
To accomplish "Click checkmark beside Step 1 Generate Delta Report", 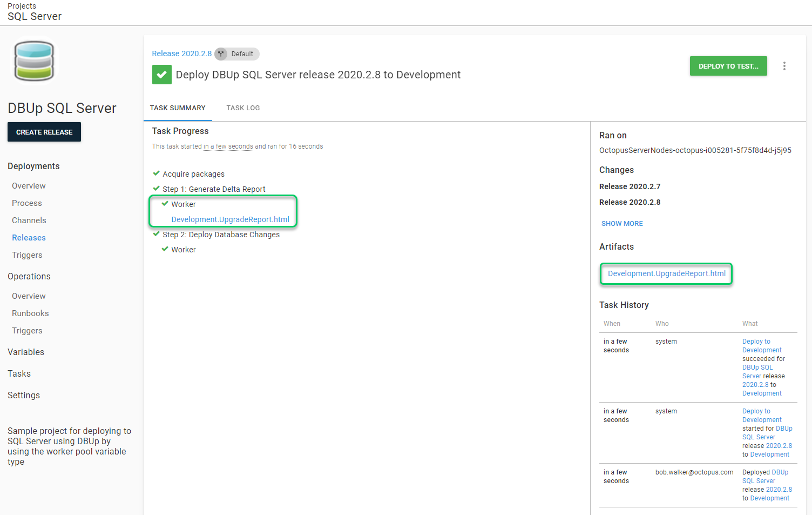I will tap(157, 189).
